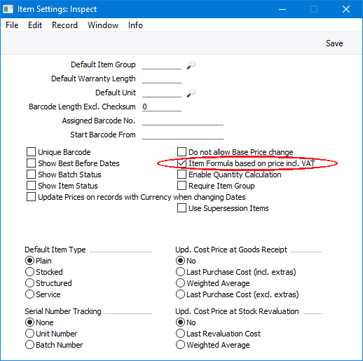The image size is (363, 361).
Task: Click the Barcode Length Excl. Checksum field
Action: [x=162, y=107]
